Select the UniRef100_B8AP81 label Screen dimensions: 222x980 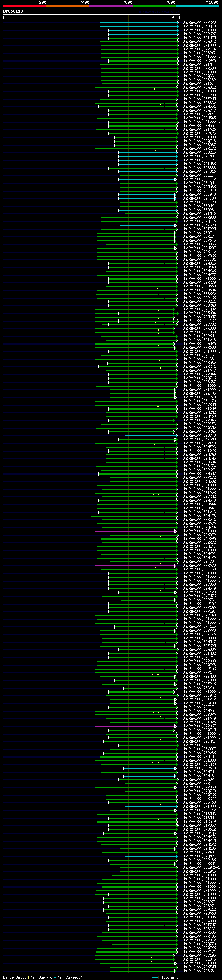[x=199, y=210]
